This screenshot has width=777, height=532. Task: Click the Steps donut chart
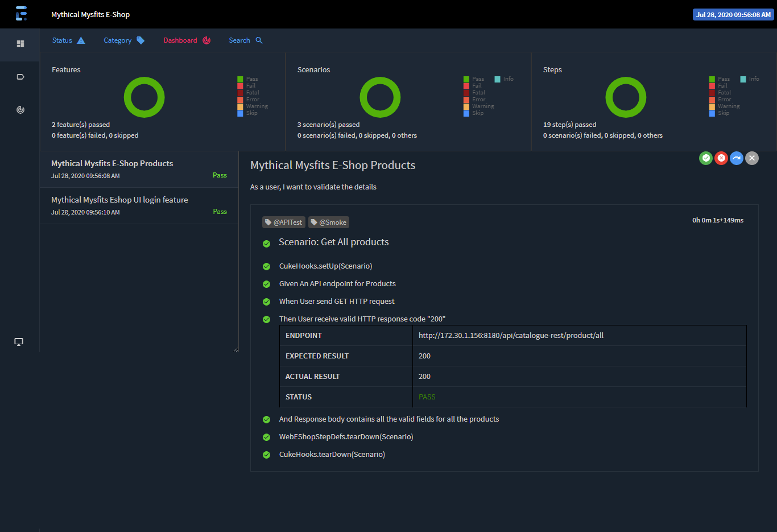point(626,97)
